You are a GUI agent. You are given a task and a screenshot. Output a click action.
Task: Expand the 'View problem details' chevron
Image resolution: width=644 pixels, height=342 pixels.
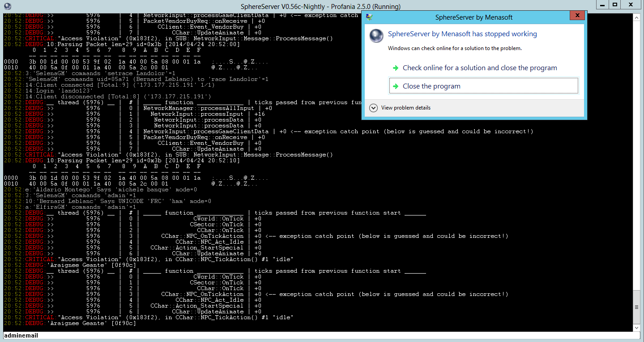click(x=373, y=108)
